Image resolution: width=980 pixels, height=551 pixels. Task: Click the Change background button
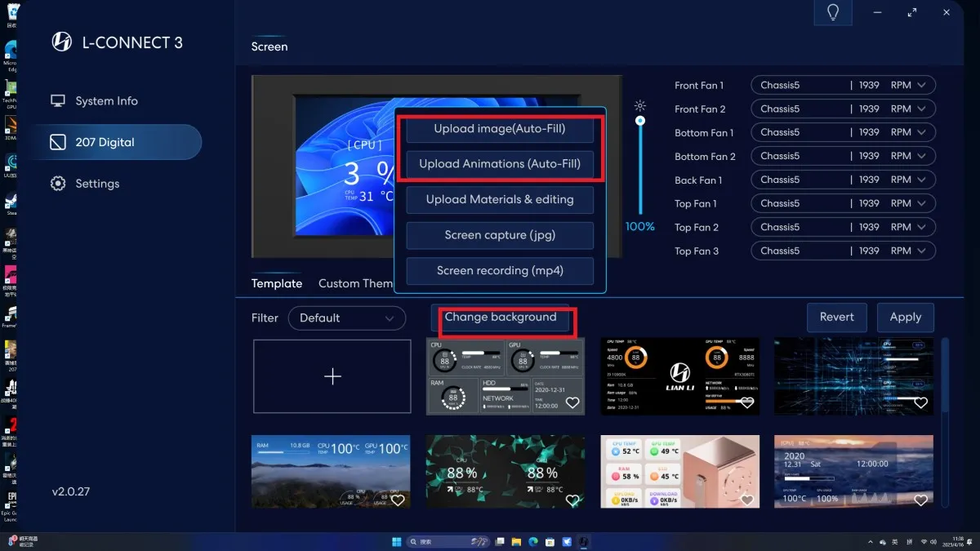(x=501, y=318)
